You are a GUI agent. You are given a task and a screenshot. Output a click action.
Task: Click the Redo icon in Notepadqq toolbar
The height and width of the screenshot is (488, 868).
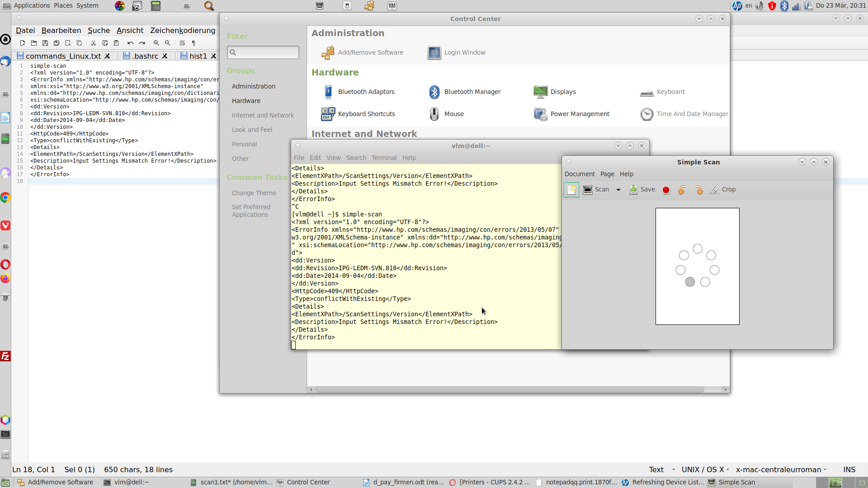pyautogui.click(x=142, y=43)
